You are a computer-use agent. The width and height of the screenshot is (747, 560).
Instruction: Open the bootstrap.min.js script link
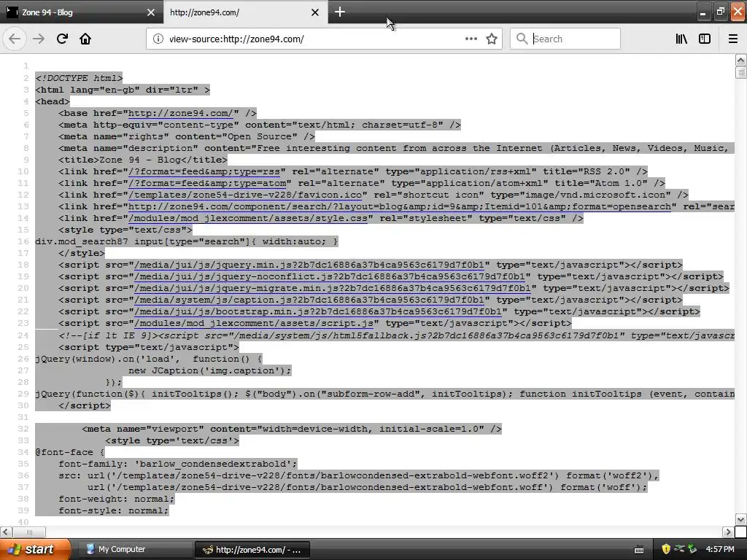point(318,311)
